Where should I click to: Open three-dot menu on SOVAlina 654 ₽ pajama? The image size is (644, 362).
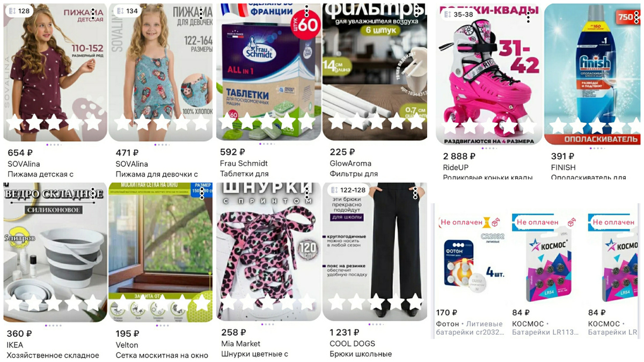pyautogui.click(x=93, y=14)
